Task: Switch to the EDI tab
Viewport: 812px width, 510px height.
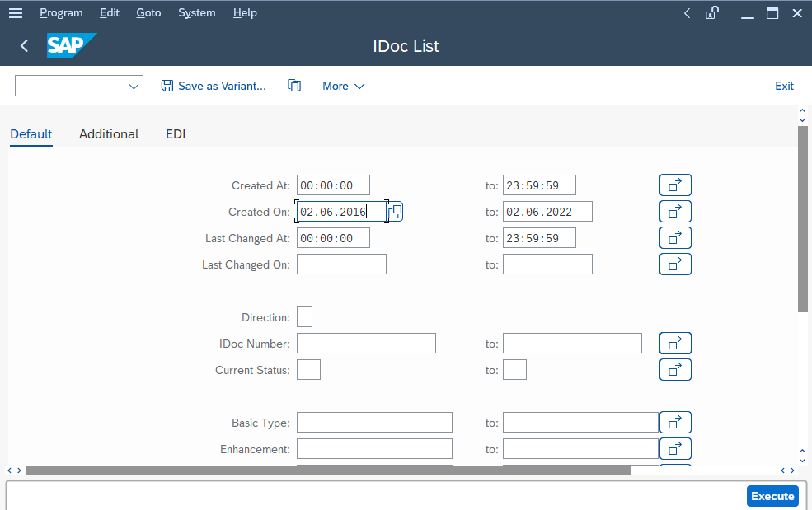Action: pyautogui.click(x=176, y=134)
